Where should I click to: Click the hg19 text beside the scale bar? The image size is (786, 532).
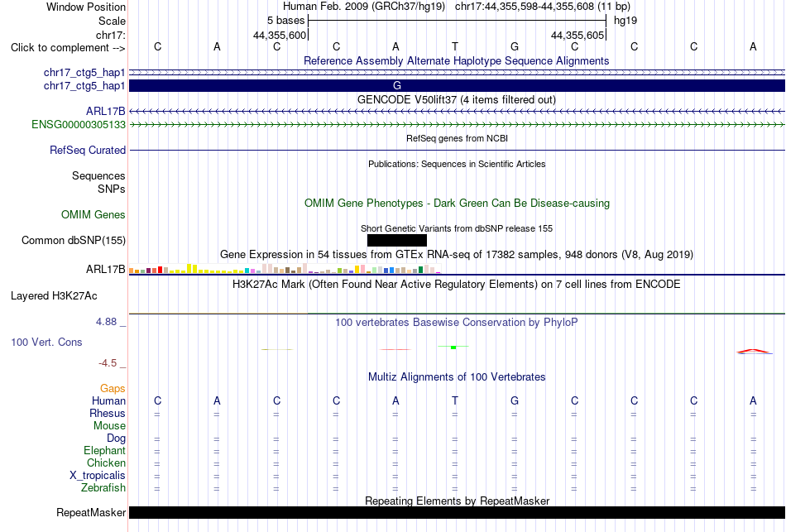625,21
